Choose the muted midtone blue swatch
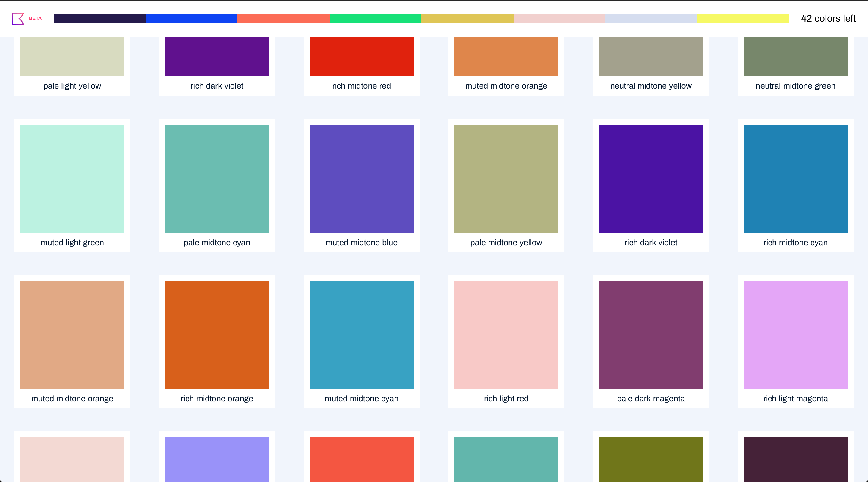The height and width of the screenshot is (482, 868). [x=362, y=179]
